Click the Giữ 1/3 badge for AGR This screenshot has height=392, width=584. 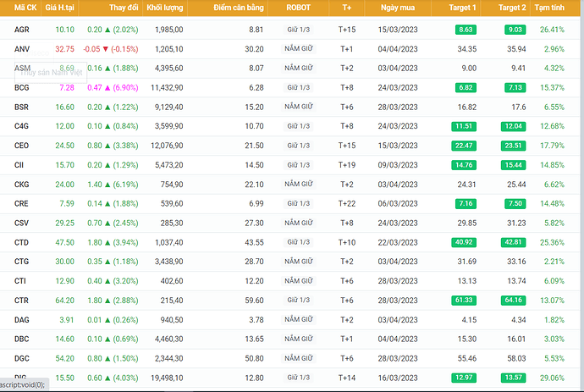(x=299, y=29)
